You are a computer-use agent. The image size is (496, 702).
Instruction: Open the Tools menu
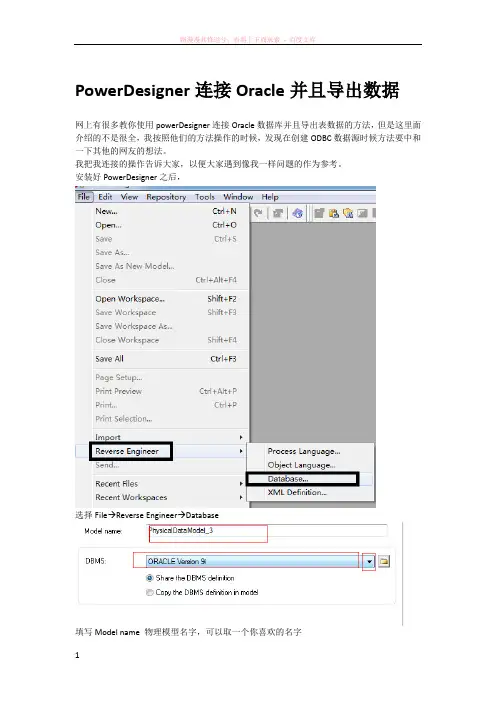pos(205,197)
